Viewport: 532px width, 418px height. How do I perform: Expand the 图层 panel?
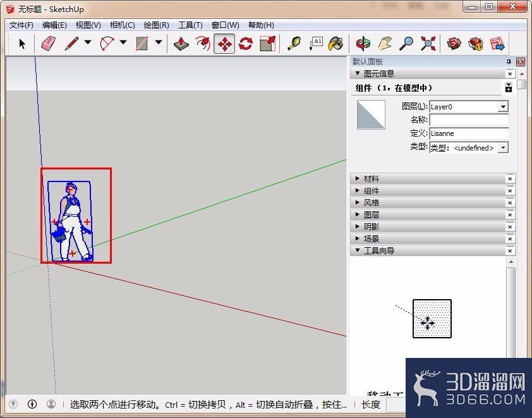point(357,214)
